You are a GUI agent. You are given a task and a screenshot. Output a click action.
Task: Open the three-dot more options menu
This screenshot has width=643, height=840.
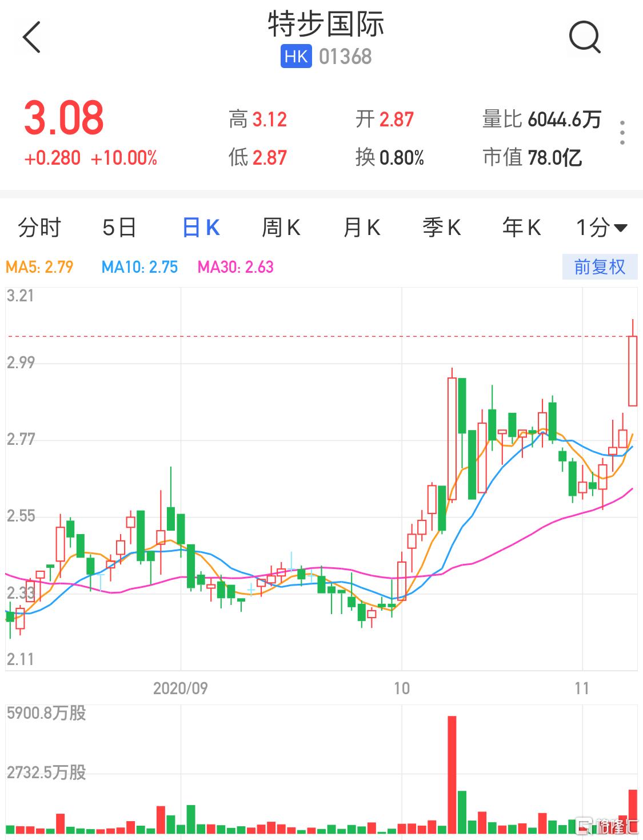coord(622,133)
